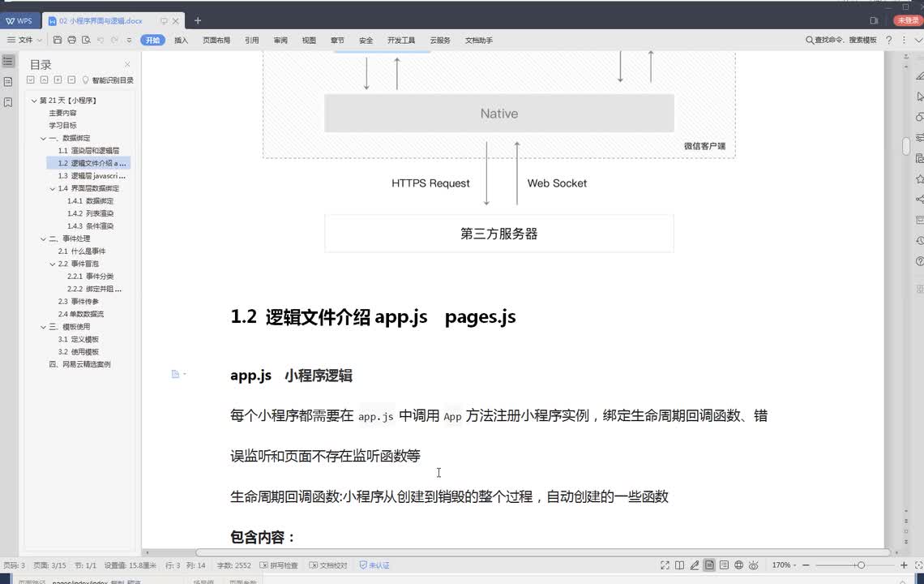Switch to web layout globe icon

point(739,565)
